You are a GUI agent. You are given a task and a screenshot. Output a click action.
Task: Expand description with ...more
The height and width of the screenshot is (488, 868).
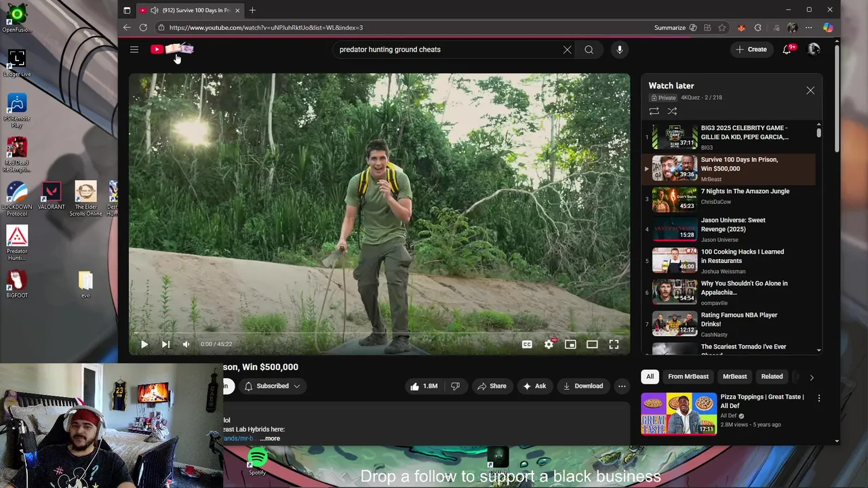click(270, 439)
